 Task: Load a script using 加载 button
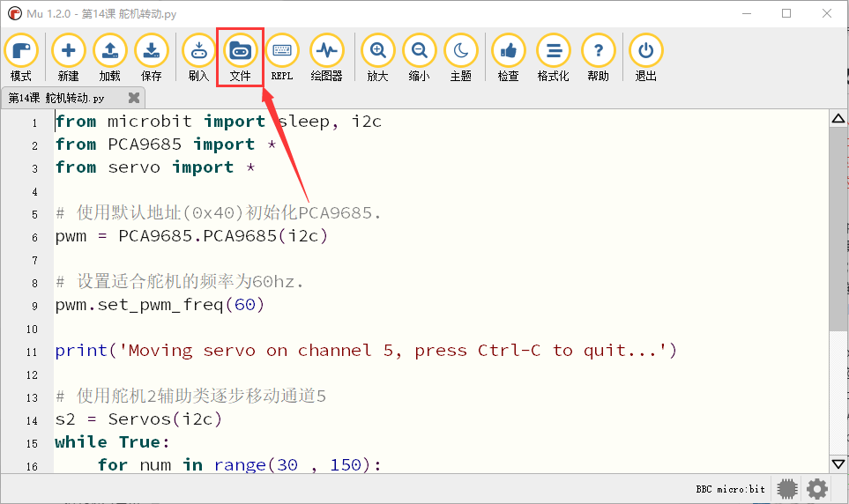coord(110,57)
